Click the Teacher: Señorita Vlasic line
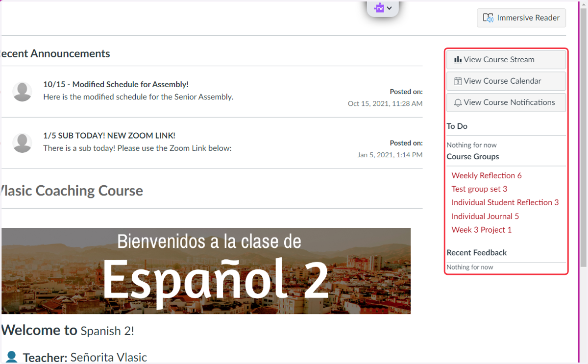This screenshot has height=364, width=588. [85, 358]
